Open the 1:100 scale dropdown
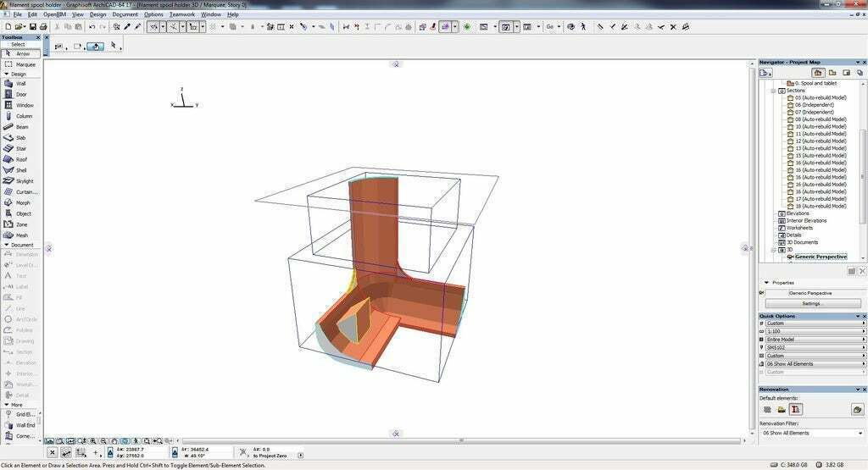The height and width of the screenshot is (470, 868). [815, 331]
